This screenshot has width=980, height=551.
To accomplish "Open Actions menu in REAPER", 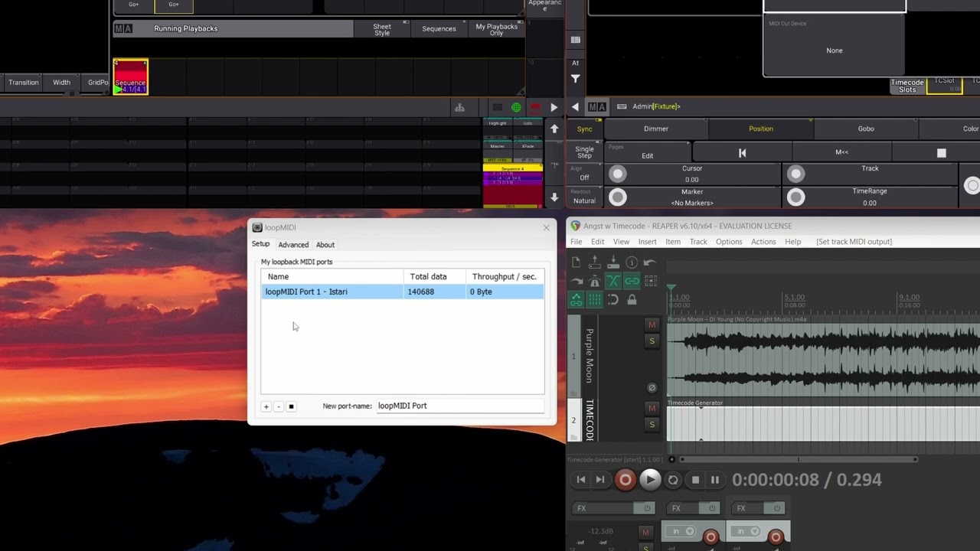I will (x=763, y=242).
